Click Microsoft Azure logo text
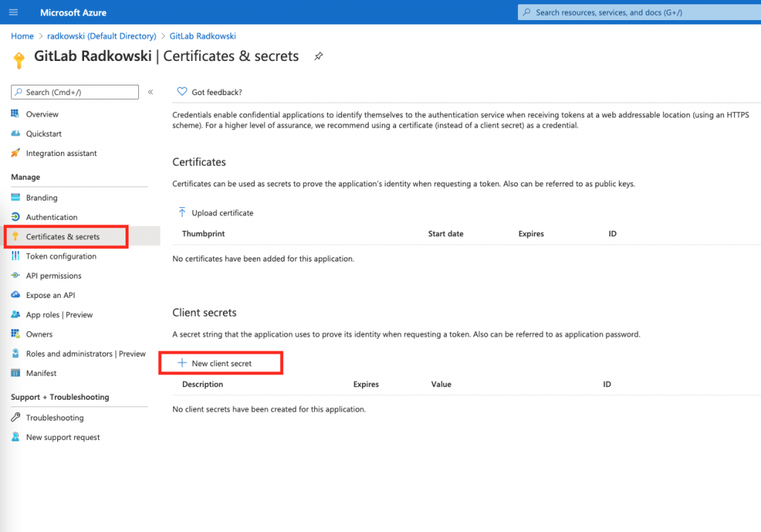The height and width of the screenshot is (532, 761). [x=73, y=13]
